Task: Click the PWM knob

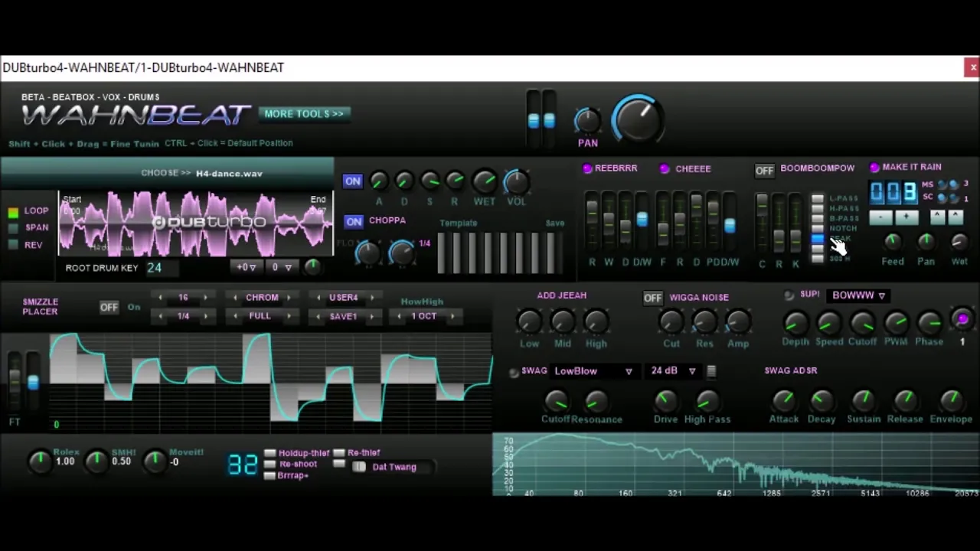Action: click(896, 323)
